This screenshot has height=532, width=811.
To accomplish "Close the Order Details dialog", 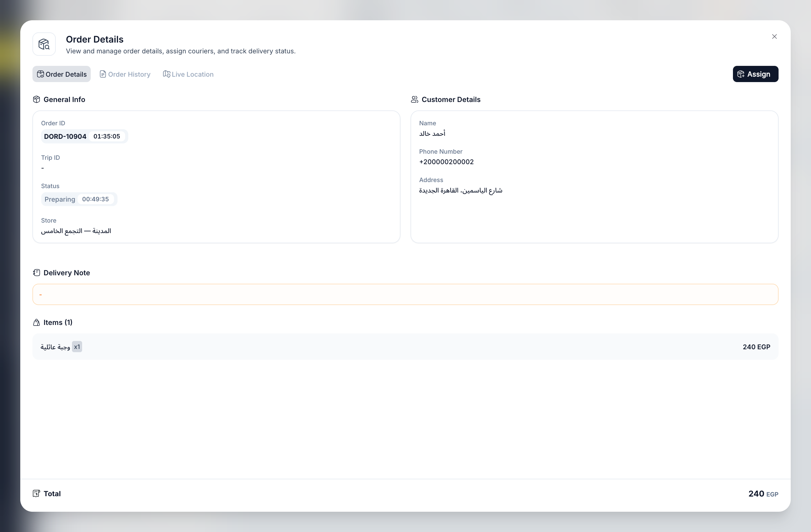I will pyautogui.click(x=774, y=36).
